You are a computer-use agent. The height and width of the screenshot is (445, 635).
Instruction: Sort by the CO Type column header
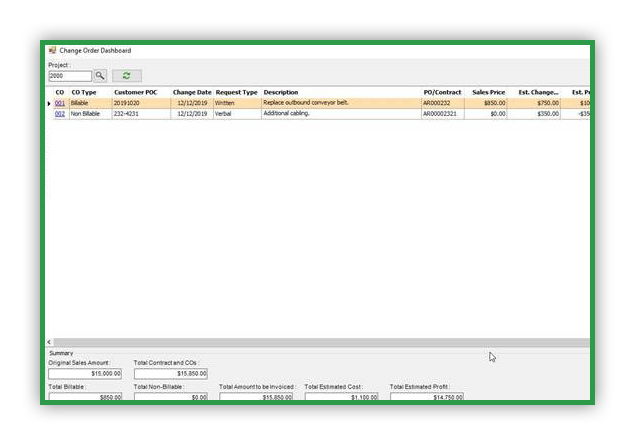(x=84, y=92)
